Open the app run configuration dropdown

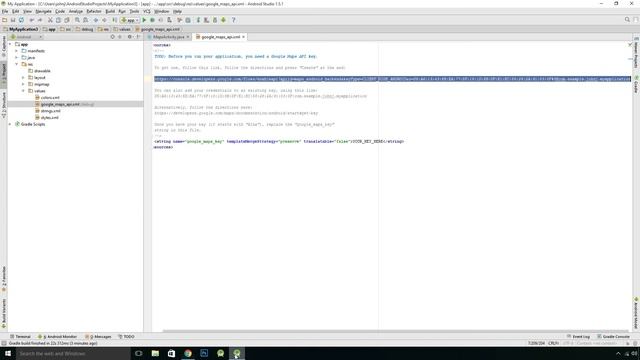point(130,20)
